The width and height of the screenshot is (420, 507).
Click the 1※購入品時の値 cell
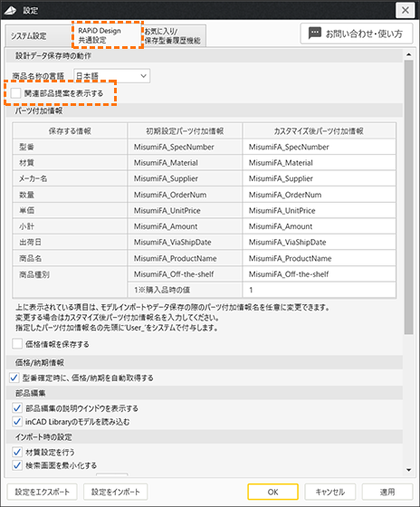[x=185, y=290]
